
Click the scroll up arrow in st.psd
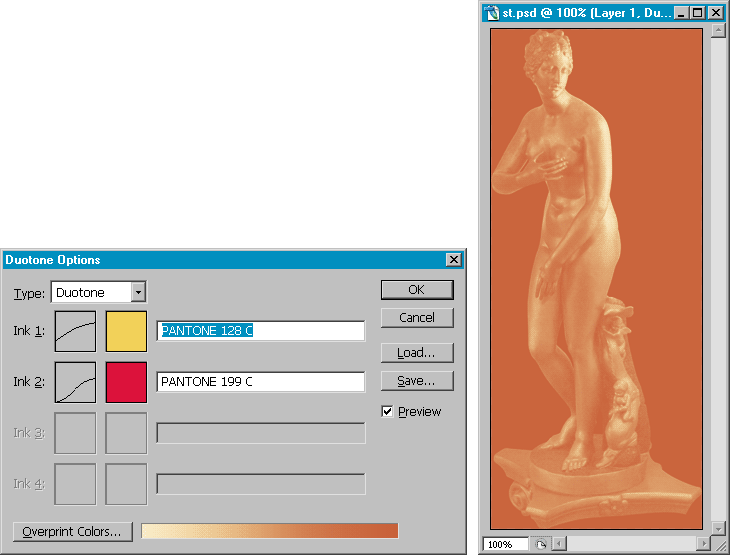(x=718, y=31)
